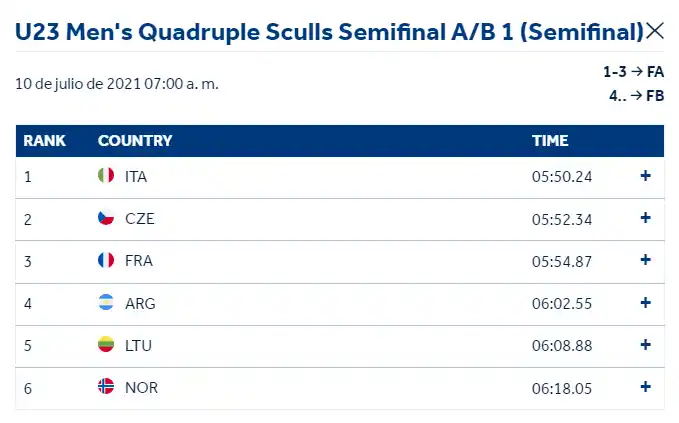Select the NOR country code text
This screenshot has height=423, width=679.
pyautogui.click(x=141, y=387)
